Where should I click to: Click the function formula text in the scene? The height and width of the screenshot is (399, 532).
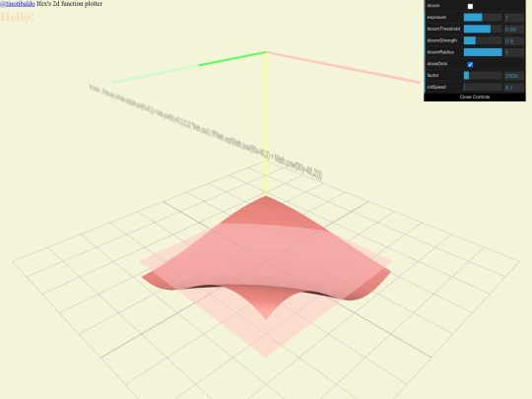(x=205, y=132)
